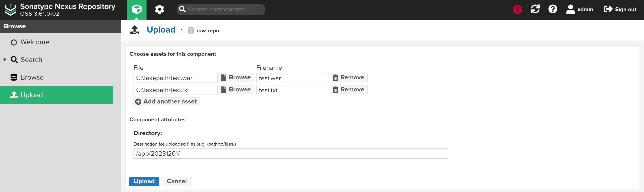Sign out of Nexus Repository
This screenshot has width=644, height=192.
click(620, 9)
